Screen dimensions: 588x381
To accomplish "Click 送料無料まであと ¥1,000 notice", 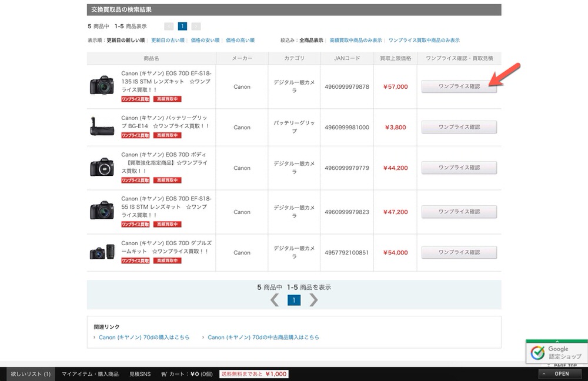I will pyautogui.click(x=254, y=374).
